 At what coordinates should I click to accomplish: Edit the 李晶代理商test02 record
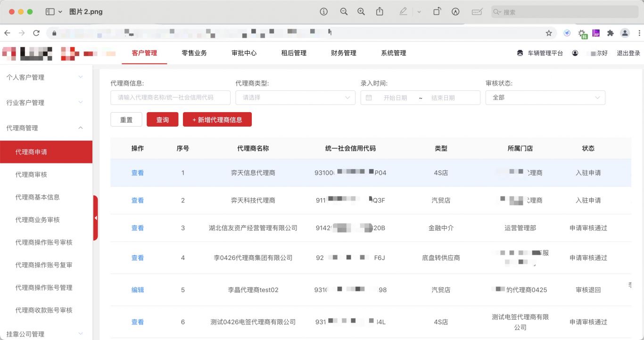(x=138, y=290)
